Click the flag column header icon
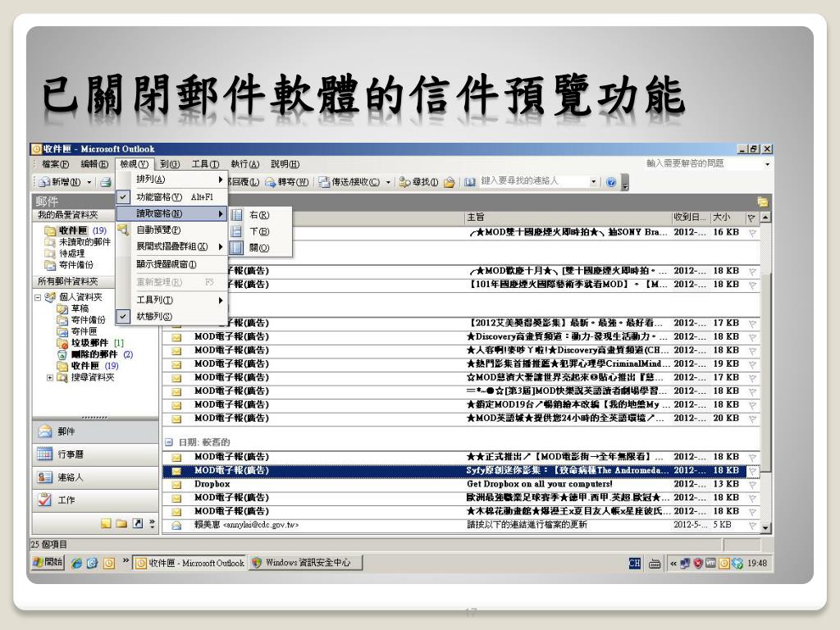This screenshot has height=630, width=840. tap(751, 217)
